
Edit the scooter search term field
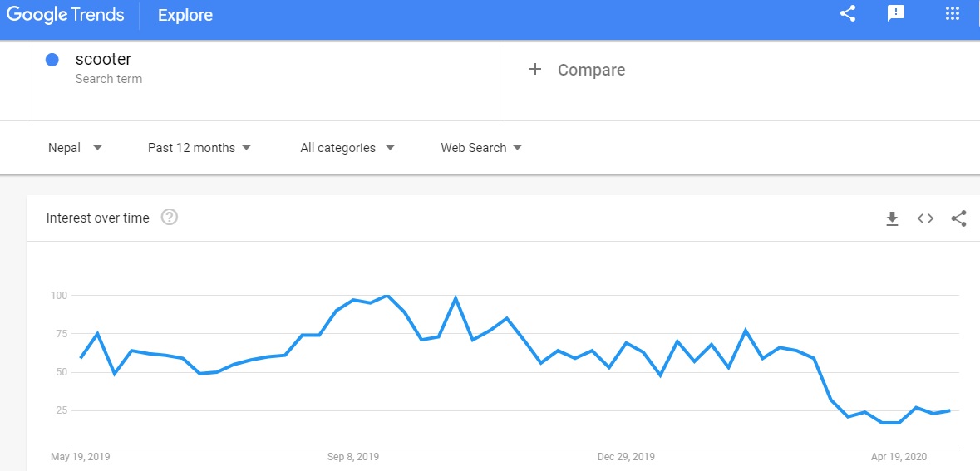coord(103,60)
